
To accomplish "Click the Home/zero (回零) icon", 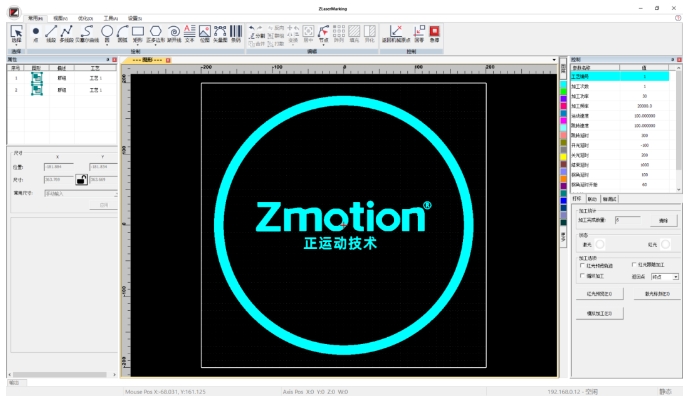I will point(419,34).
